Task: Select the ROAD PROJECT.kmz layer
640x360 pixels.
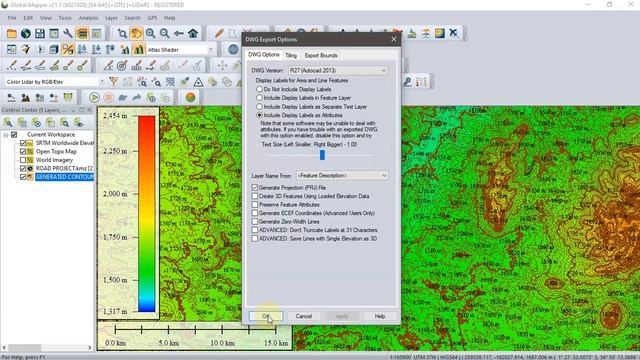Action: [x=64, y=168]
